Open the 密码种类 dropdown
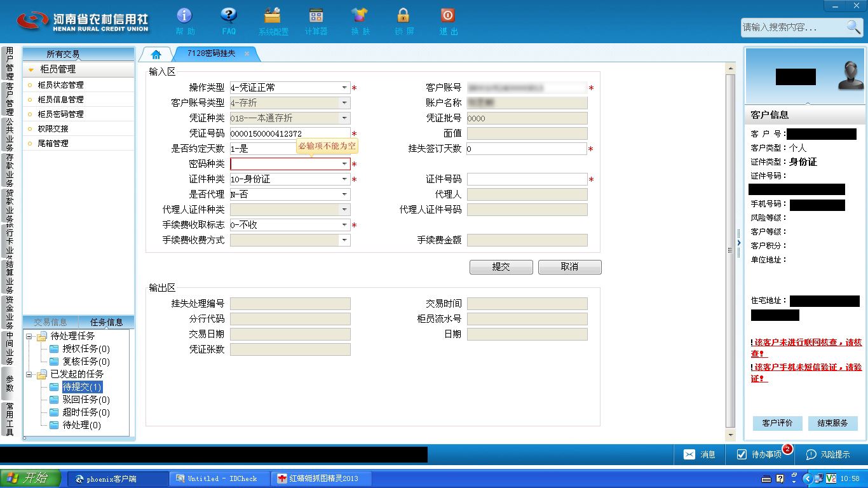The height and width of the screenshot is (488, 868). point(344,164)
